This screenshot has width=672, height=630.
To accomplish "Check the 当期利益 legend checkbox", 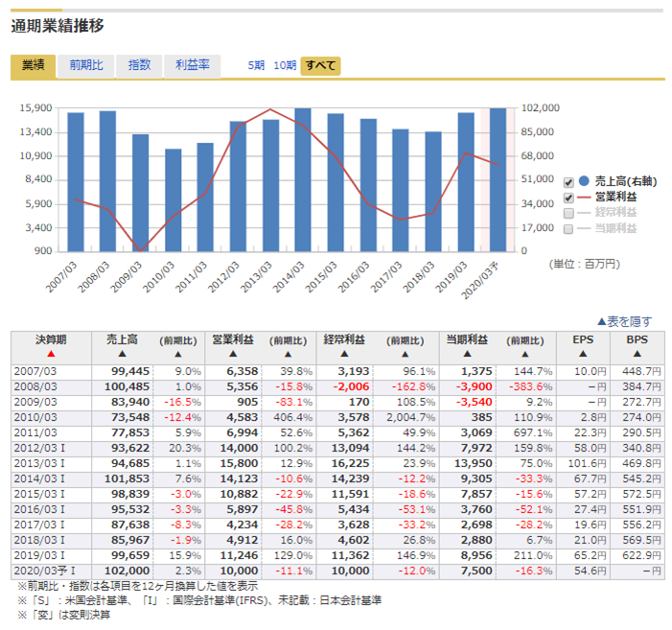I will [x=568, y=229].
